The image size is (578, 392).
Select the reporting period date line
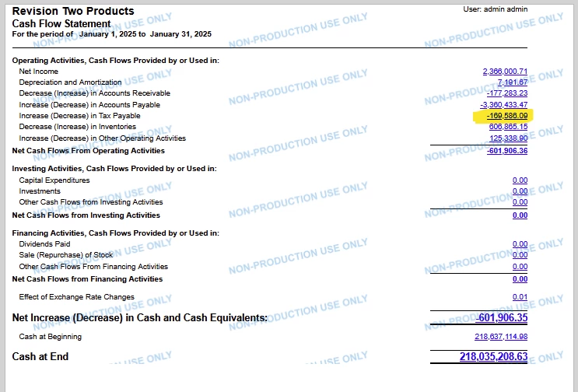[112, 34]
